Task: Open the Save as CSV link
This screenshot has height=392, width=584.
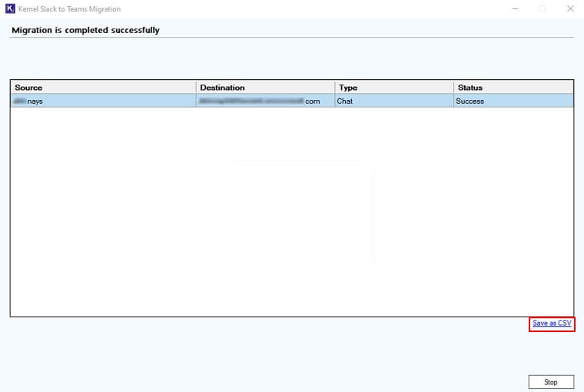Action: pyautogui.click(x=552, y=323)
